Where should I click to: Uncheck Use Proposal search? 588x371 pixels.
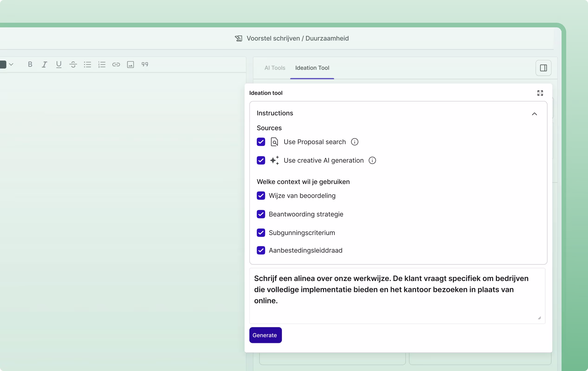261,142
